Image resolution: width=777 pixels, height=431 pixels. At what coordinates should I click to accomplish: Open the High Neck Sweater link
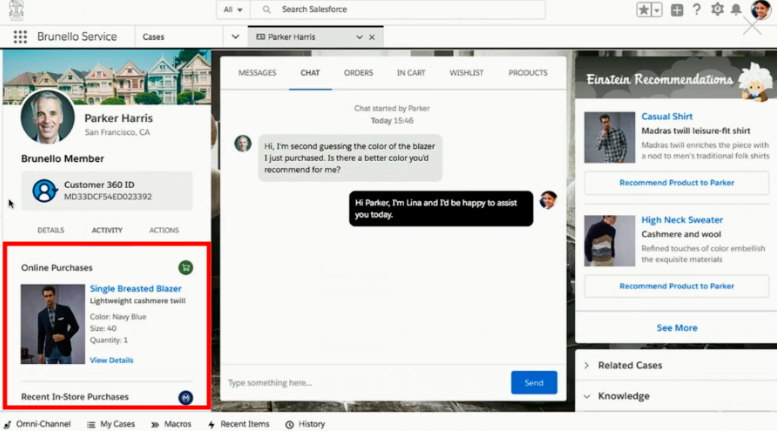pyautogui.click(x=682, y=220)
